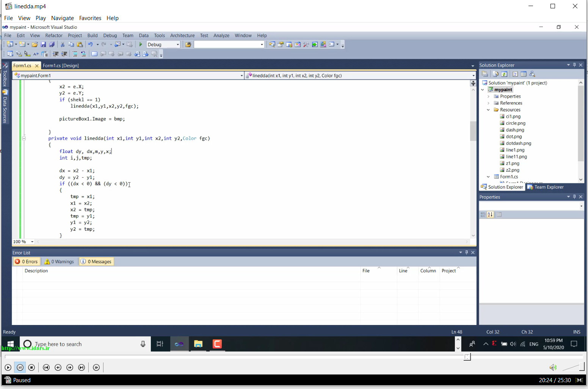The width and height of the screenshot is (588, 389).
Task: Switch to Team Explorer tab
Action: click(546, 187)
